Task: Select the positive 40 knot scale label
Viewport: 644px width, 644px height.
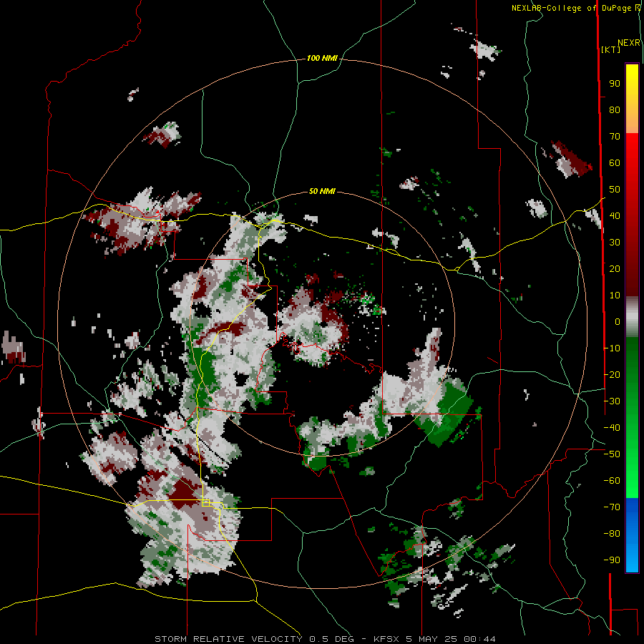Action: point(615,216)
